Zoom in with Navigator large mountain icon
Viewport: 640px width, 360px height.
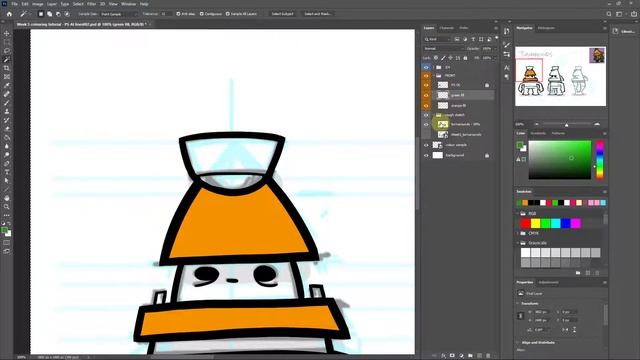597,124
